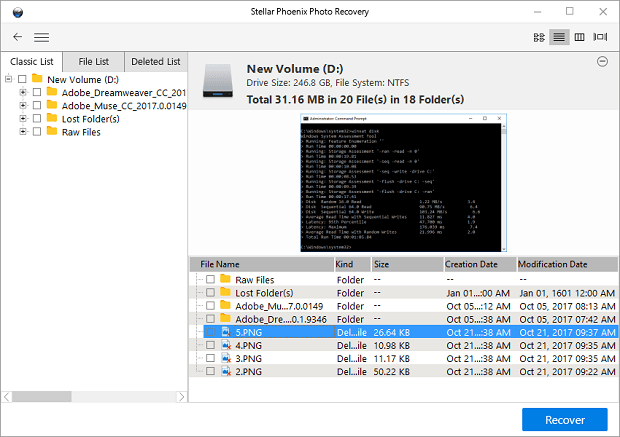Check the 2.PNG file checkbox

click(210, 371)
